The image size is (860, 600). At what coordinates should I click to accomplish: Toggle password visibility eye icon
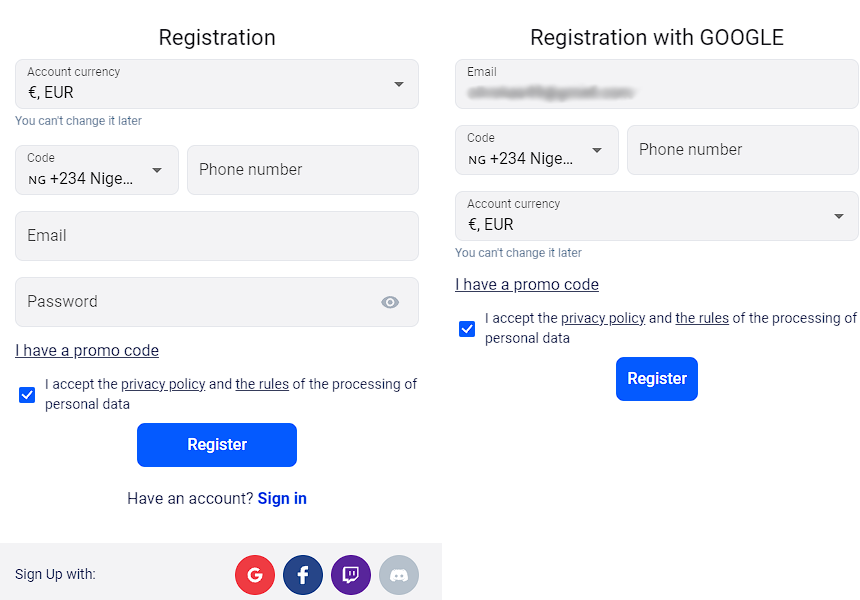click(390, 301)
